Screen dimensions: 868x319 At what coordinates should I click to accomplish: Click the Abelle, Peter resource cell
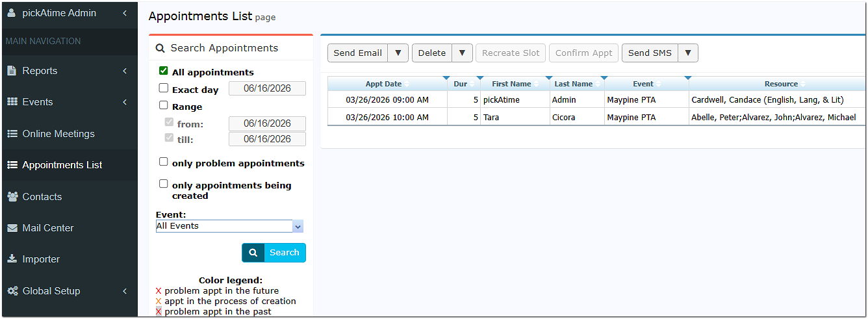(x=776, y=118)
